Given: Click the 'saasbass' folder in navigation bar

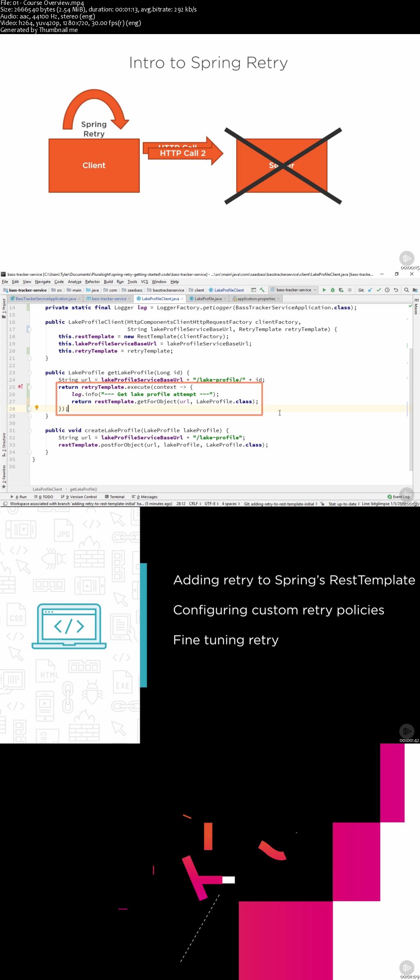Looking at the screenshot, I should pyautogui.click(x=132, y=290).
